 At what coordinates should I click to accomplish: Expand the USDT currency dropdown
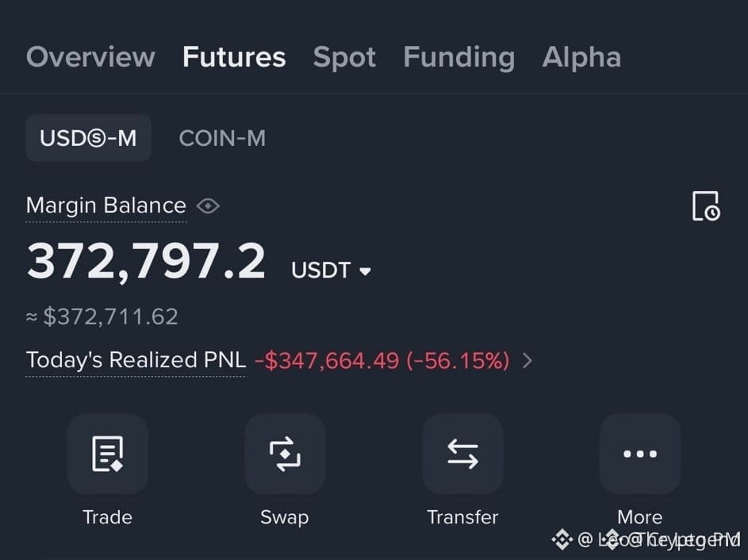tap(331, 270)
